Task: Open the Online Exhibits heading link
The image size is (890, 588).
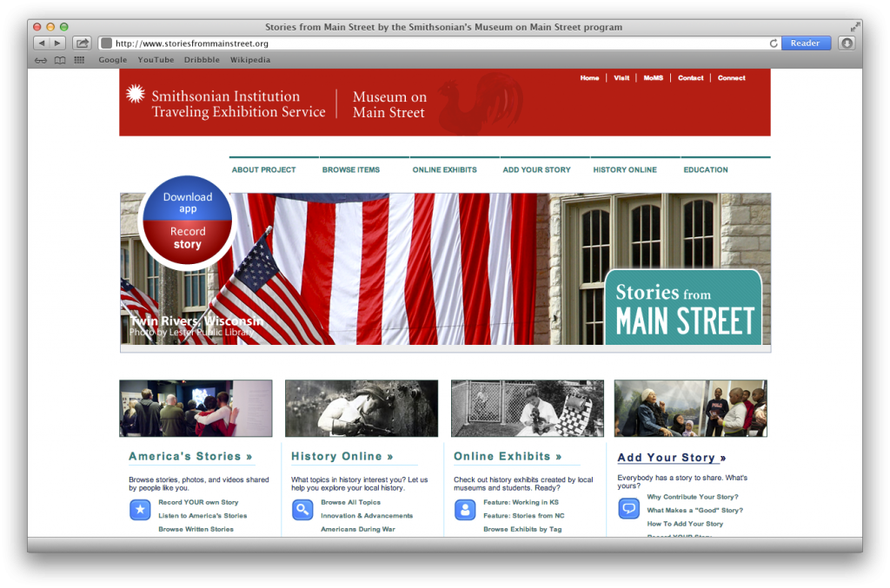Action: click(508, 457)
